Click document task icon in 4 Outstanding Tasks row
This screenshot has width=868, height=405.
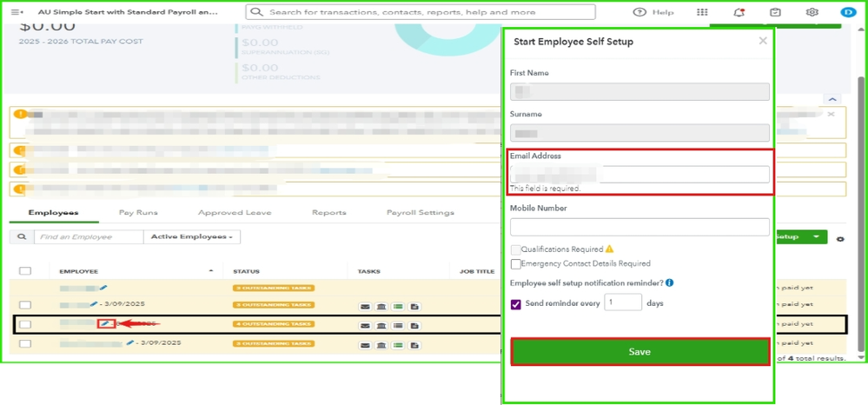click(414, 325)
